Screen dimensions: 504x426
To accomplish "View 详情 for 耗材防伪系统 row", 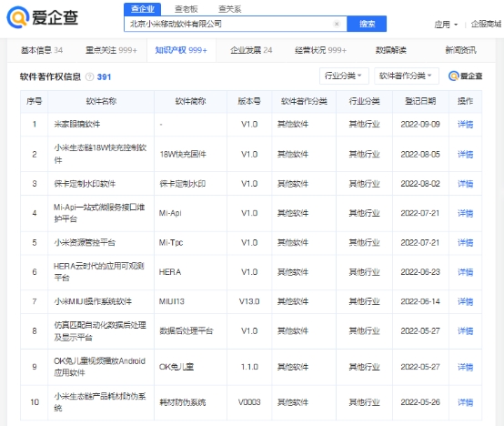I will pos(465,402).
